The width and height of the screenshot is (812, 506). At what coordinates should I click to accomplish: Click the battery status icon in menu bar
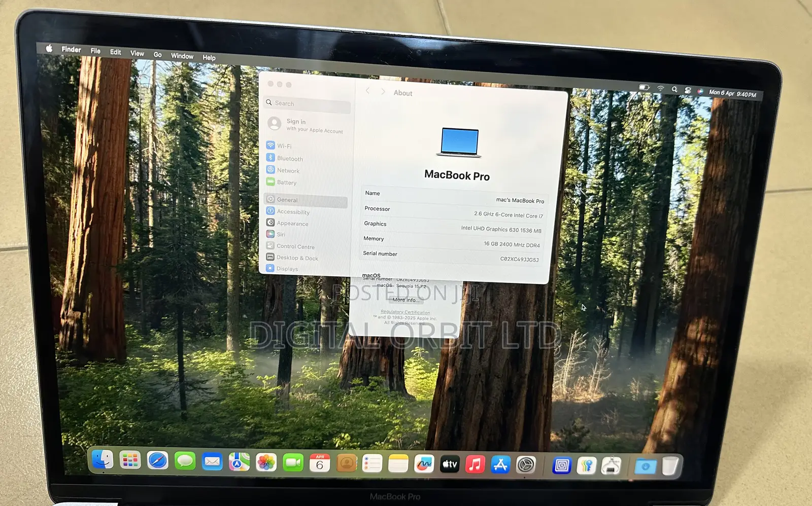[645, 88]
